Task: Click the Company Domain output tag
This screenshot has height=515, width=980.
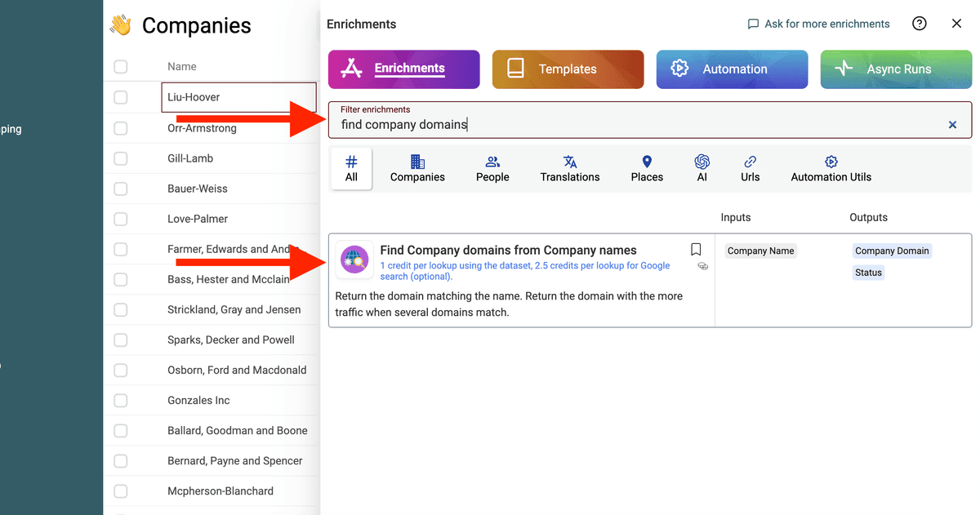Action: (x=892, y=251)
